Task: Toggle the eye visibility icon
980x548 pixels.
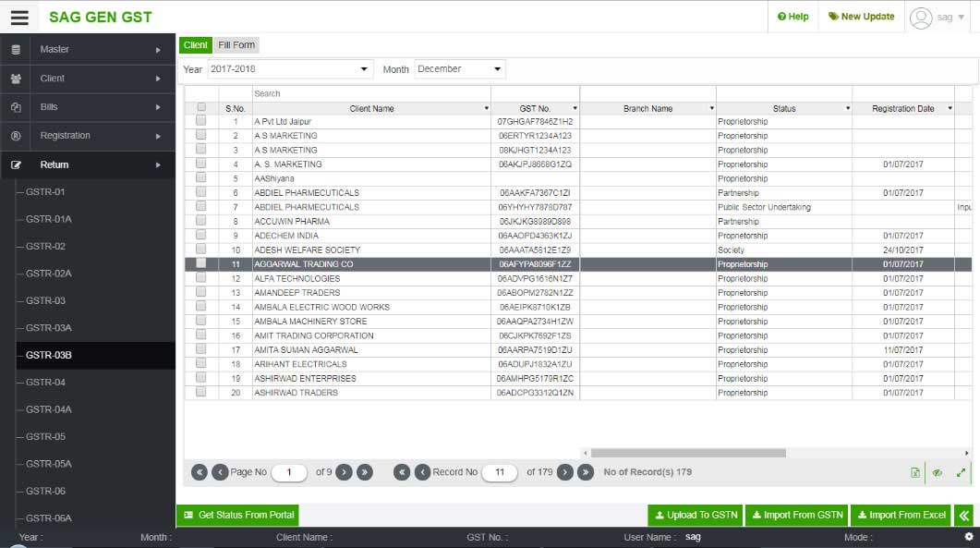Action: [x=938, y=472]
